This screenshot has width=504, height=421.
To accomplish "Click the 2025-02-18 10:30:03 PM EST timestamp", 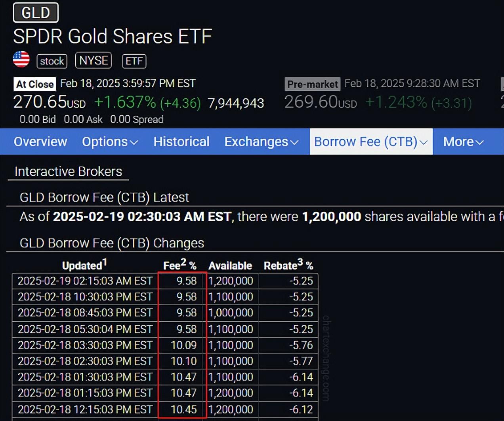I will click(x=85, y=297).
